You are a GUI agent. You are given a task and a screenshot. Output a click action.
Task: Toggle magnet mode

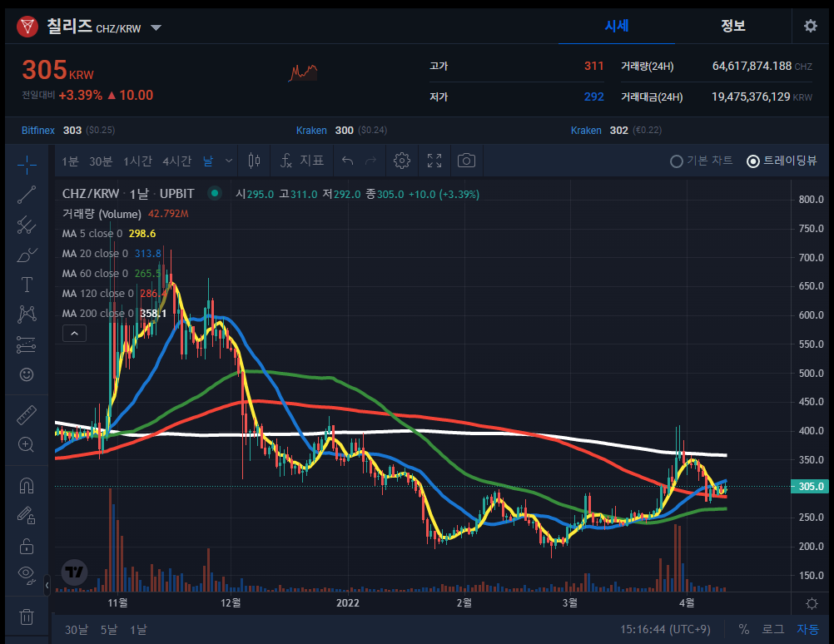coord(27,486)
